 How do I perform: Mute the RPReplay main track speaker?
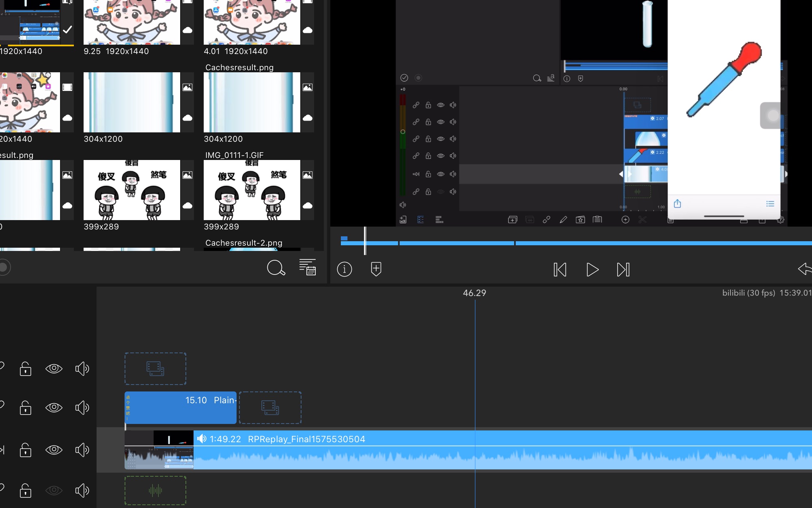(82, 450)
